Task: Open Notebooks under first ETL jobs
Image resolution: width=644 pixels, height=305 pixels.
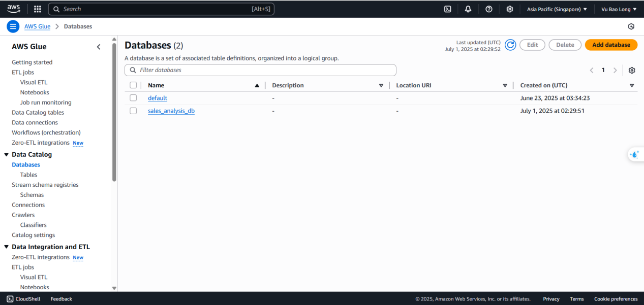Action: [35, 92]
